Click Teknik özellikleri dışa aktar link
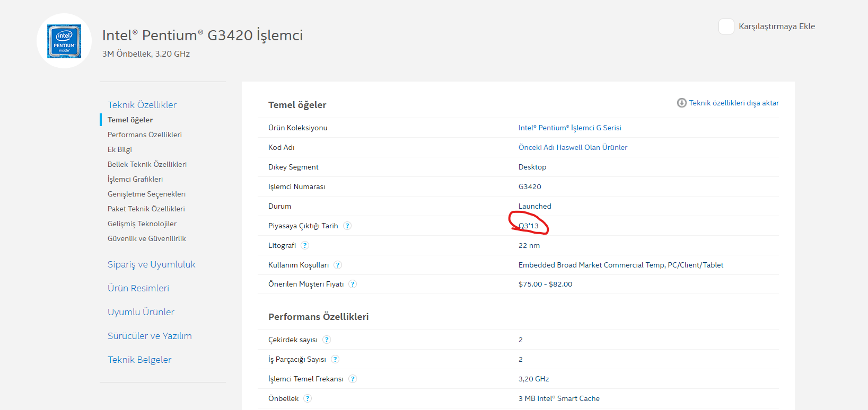868x410 pixels. [x=734, y=103]
